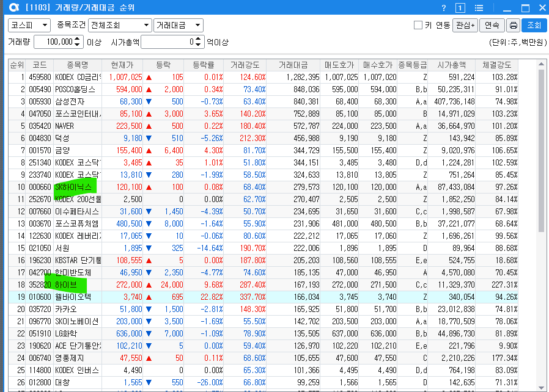
Task: Select the 한미반도체 stock name
Action: [73, 273]
